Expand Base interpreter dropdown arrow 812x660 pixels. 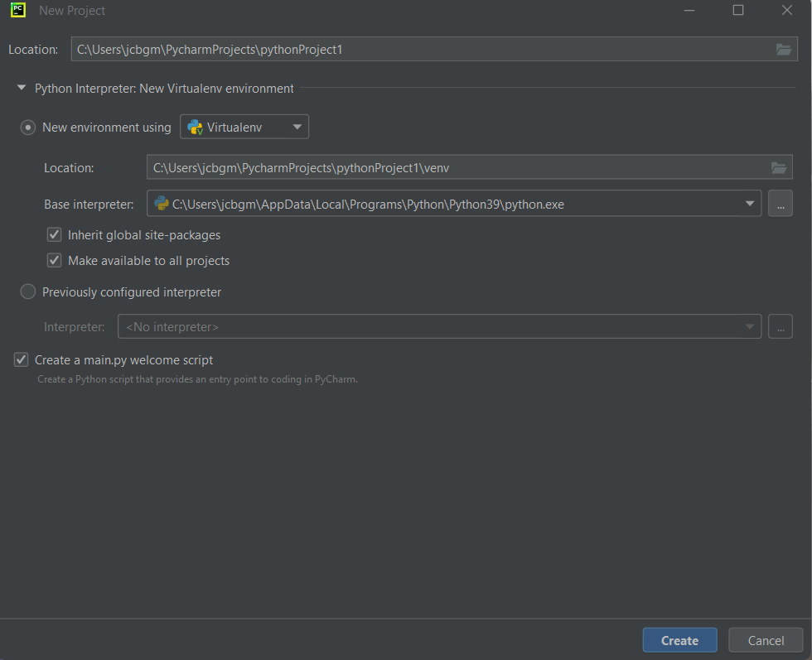point(749,204)
